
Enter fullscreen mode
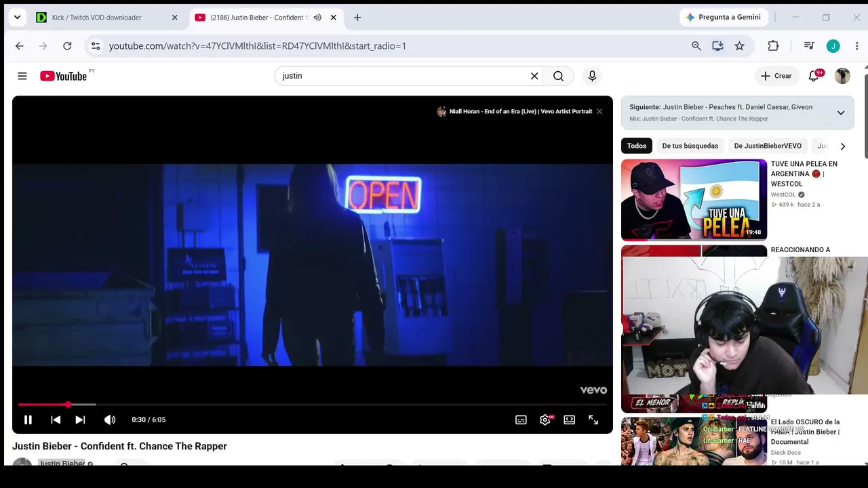click(593, 420)
